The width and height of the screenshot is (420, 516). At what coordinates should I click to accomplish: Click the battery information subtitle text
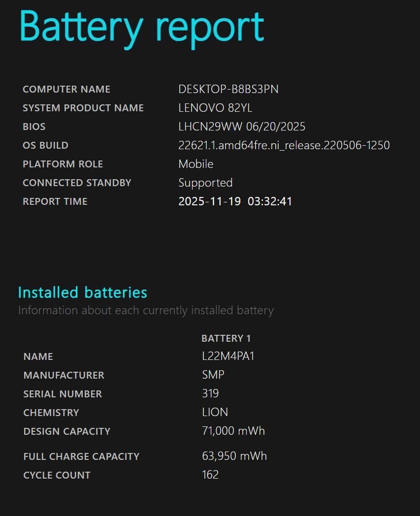point(146,310)
